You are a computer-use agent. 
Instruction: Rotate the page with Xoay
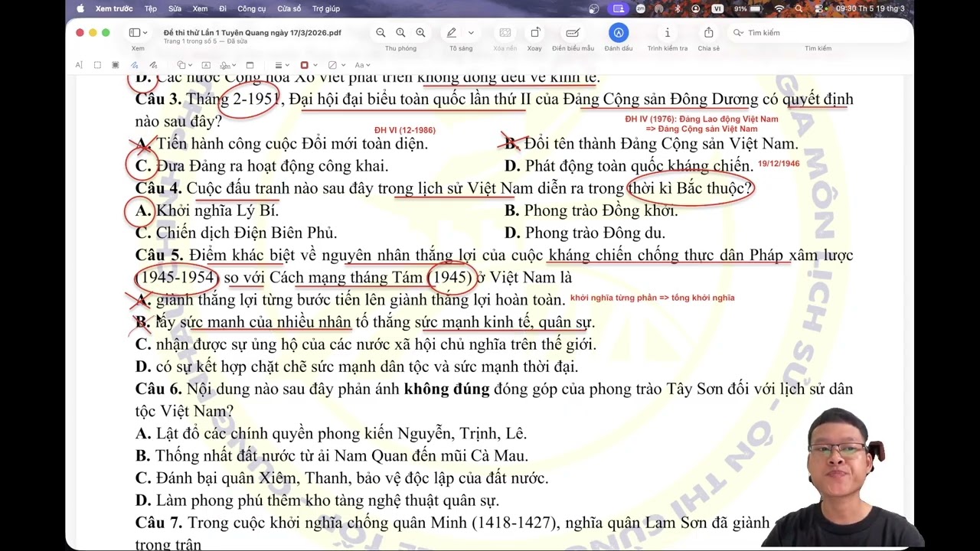point(534,33)
